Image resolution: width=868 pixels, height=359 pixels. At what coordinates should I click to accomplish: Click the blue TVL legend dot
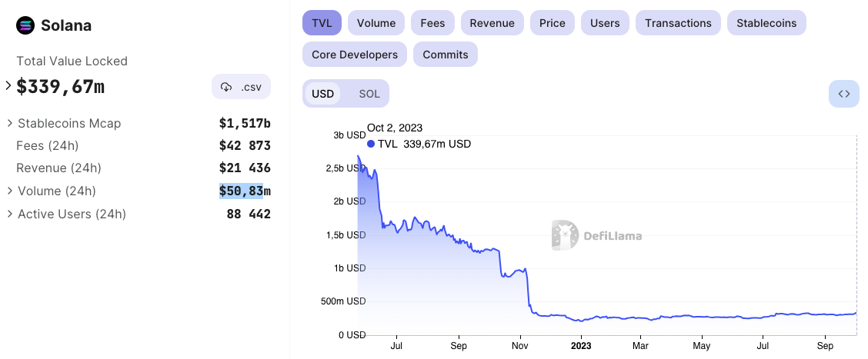coord(371,144)
